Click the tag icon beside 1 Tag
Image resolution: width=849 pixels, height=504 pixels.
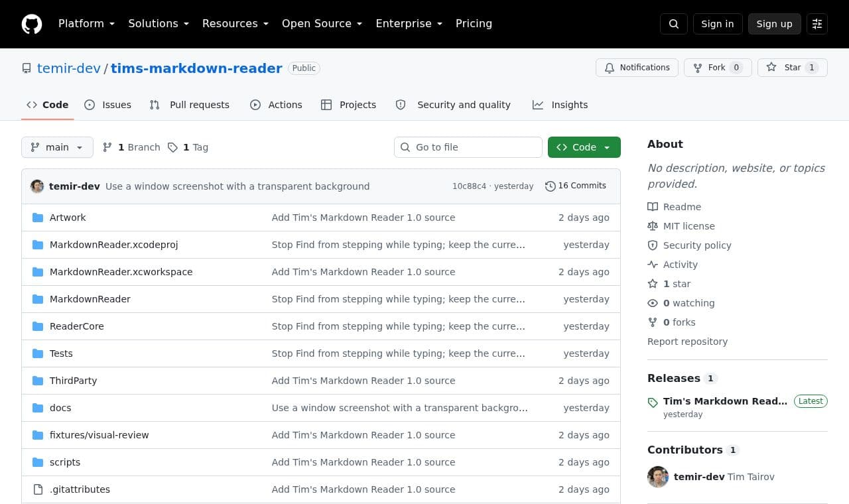172,147
